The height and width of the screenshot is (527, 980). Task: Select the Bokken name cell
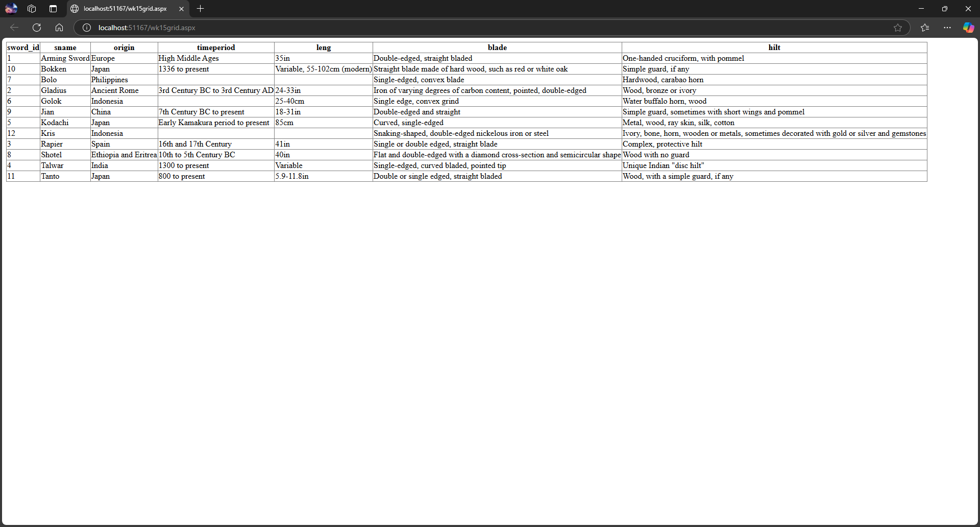point(65,69)
